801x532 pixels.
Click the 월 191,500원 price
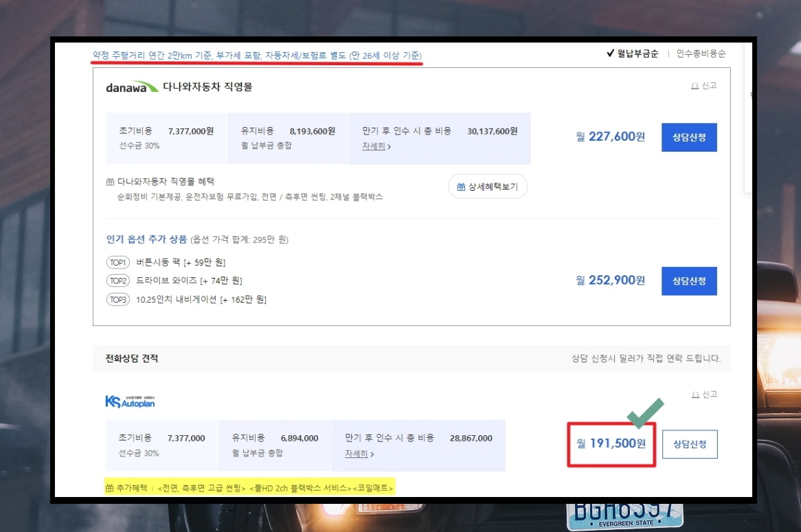pos(611,443)
